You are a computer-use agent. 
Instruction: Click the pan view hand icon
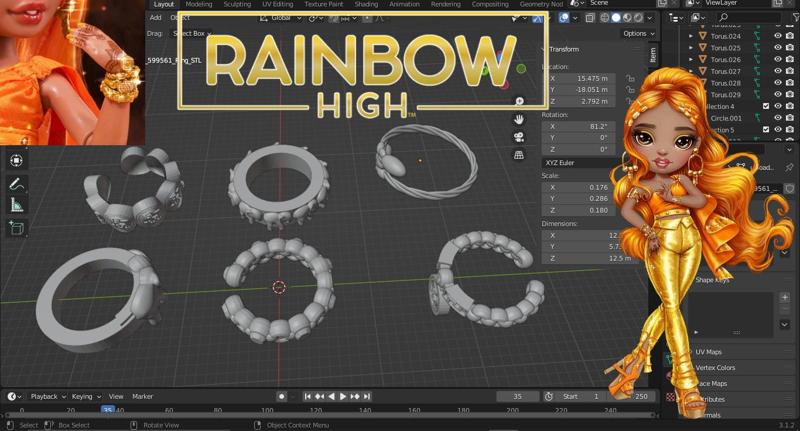point(519,119)
